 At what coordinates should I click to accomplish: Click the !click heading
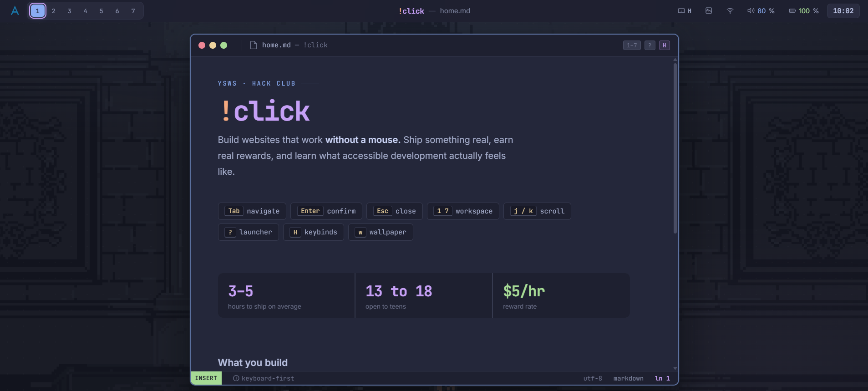pos(266,111)
